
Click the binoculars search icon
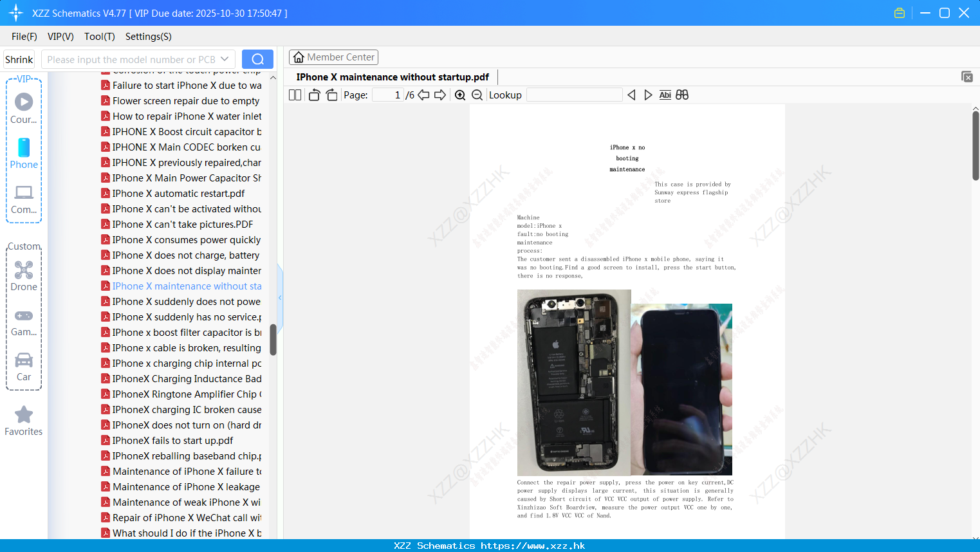pyautogui.click(x=682, y=95)
